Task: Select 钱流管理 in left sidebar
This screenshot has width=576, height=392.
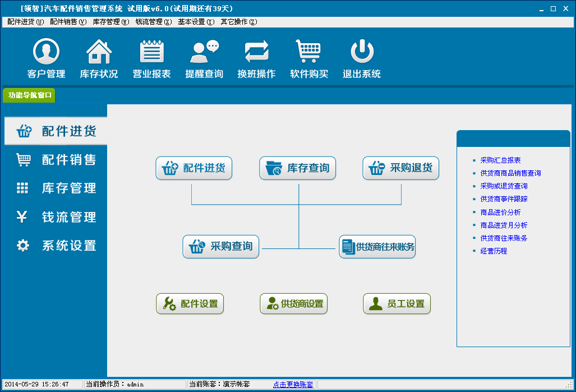Action: coord(56,217)
